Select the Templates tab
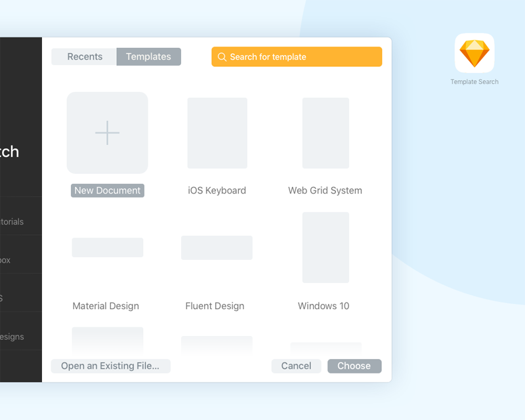 point(148,56)
